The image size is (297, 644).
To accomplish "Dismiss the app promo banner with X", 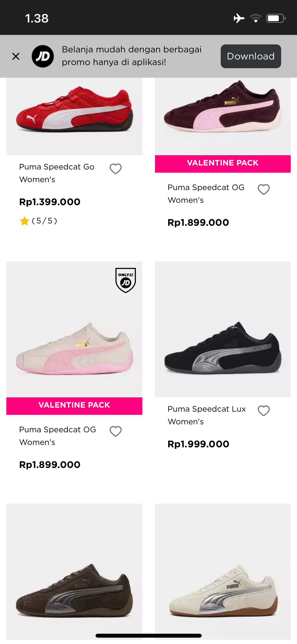I will (16, 56).
